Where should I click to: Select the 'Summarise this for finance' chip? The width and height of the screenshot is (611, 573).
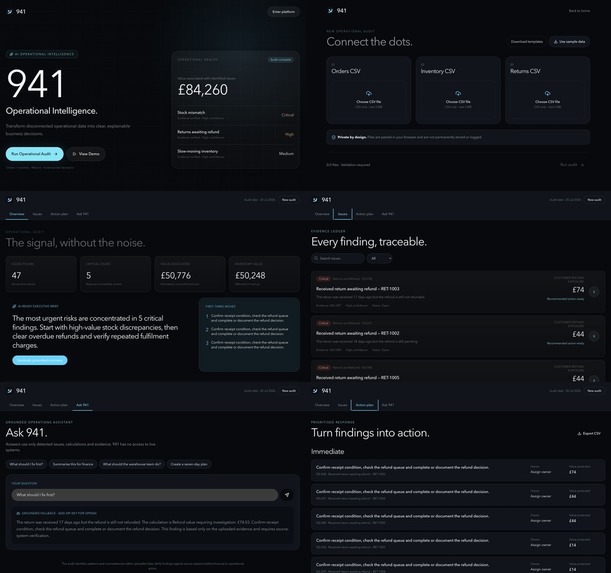click(73, 464)
